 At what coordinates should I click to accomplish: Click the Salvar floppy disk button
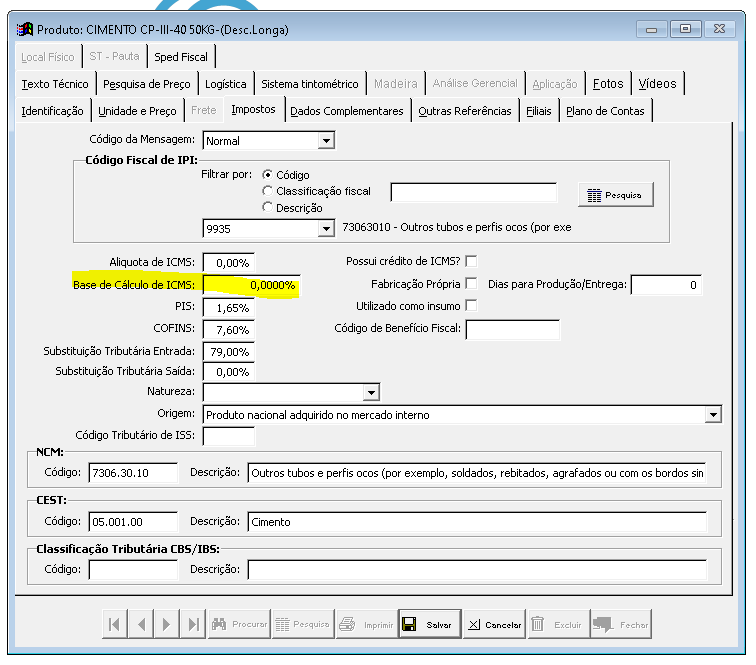click(x=428, y=624)
